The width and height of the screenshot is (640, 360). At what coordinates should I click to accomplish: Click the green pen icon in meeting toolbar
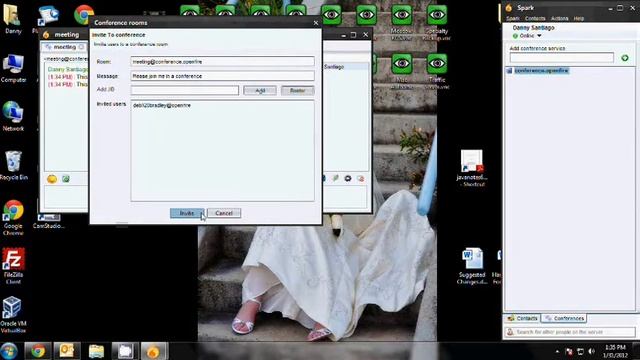(335, 178)
